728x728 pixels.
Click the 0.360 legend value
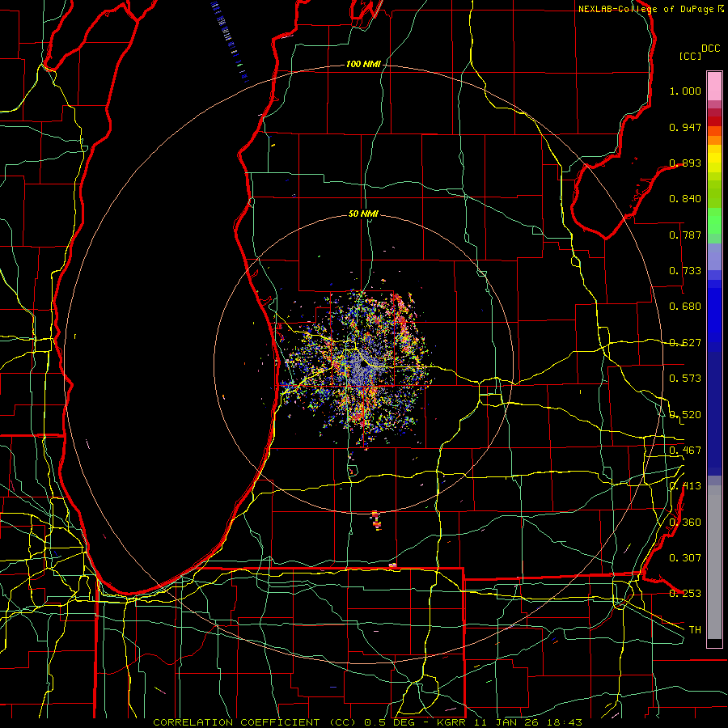(685, 522)
